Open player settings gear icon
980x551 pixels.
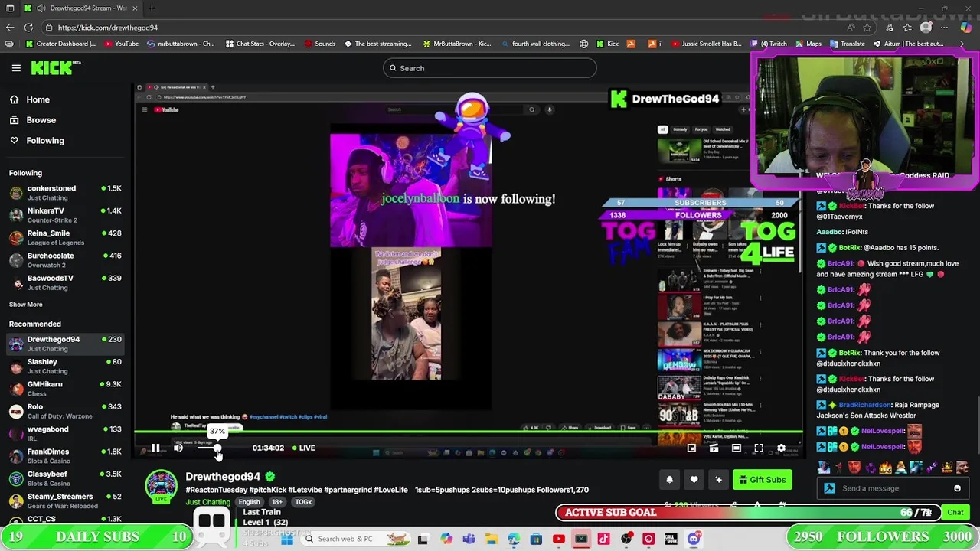[781, 448]
